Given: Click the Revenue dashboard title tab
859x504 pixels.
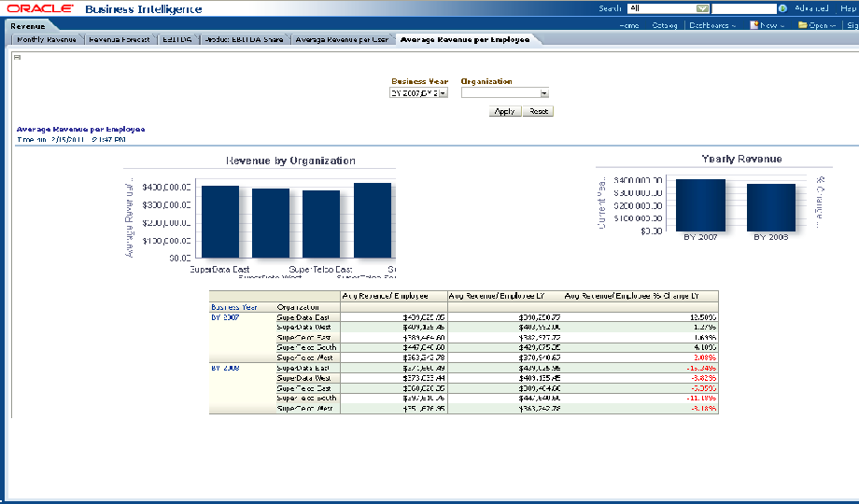Looking at the screenshot, I should click(x=28, y=26).
